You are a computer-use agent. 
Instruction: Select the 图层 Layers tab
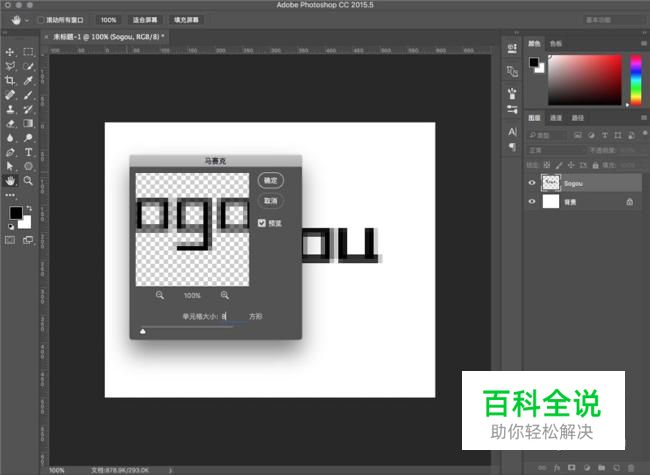point(534,118)
